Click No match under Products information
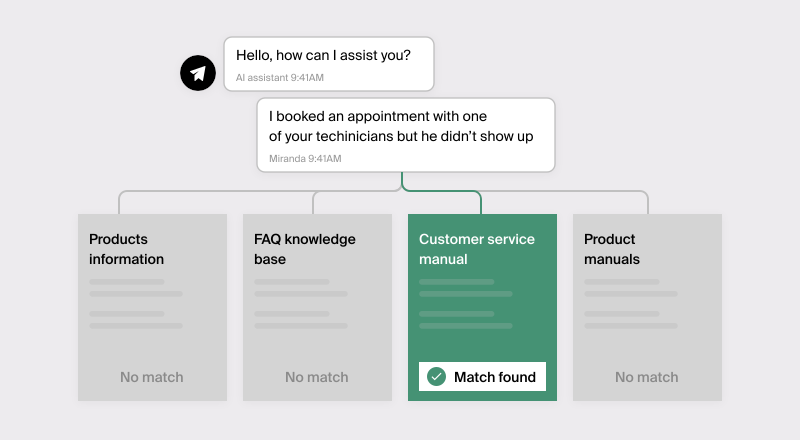The width and height of the screenshot is (800, 440). coord(152,377)
